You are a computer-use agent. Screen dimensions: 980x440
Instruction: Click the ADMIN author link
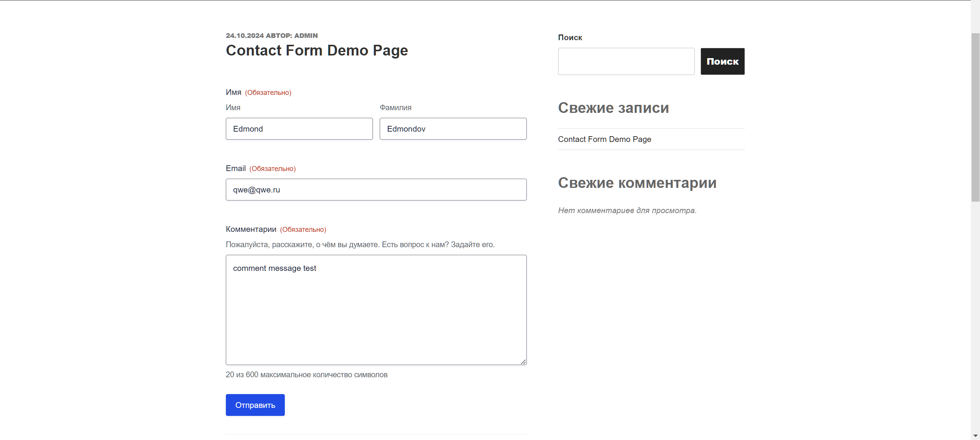(x=306, y=35)
